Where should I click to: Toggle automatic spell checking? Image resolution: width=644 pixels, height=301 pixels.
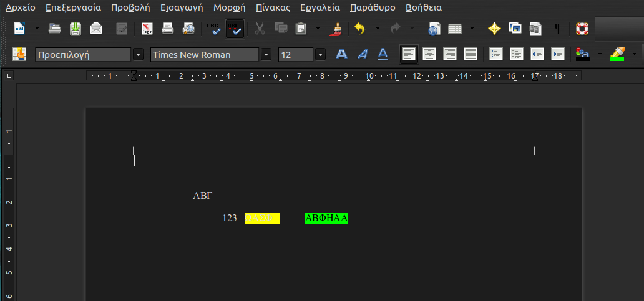[x=235, y=29]
